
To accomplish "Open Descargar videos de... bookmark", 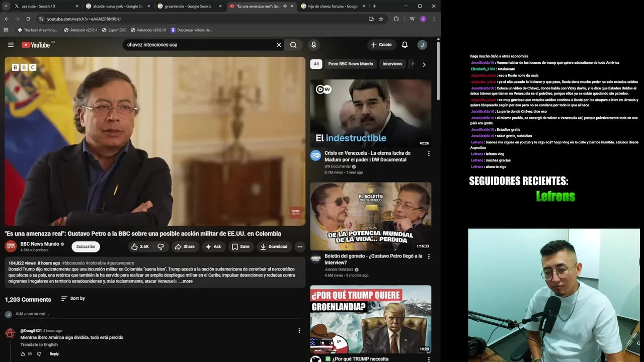I will (x=191, y=30).
